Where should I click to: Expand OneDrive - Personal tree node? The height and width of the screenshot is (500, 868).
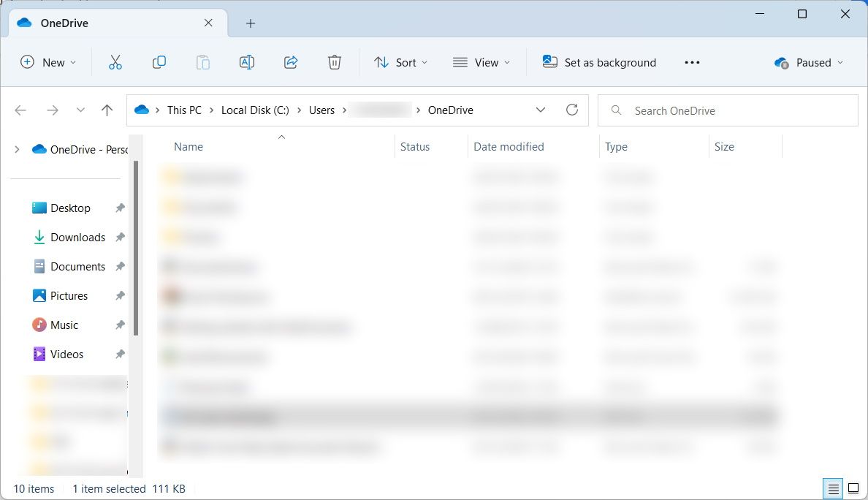point(17,150)
